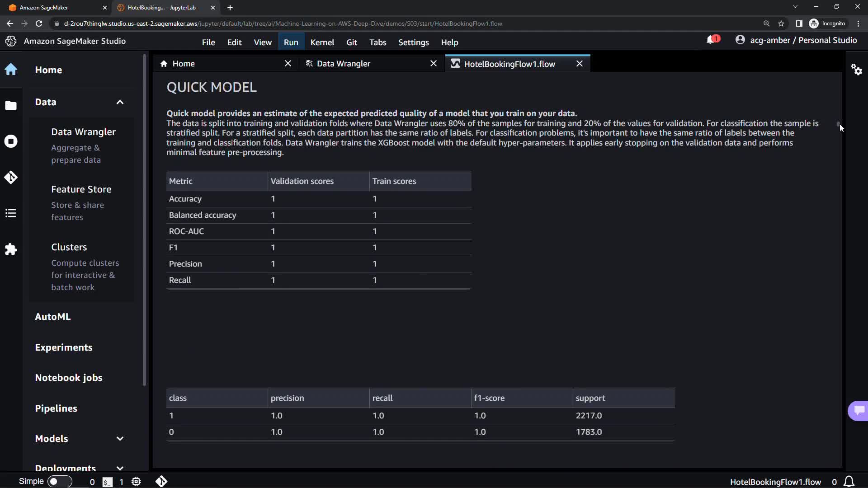Click the status bar Git icon
868x488 pixels.
pos(161,482)
